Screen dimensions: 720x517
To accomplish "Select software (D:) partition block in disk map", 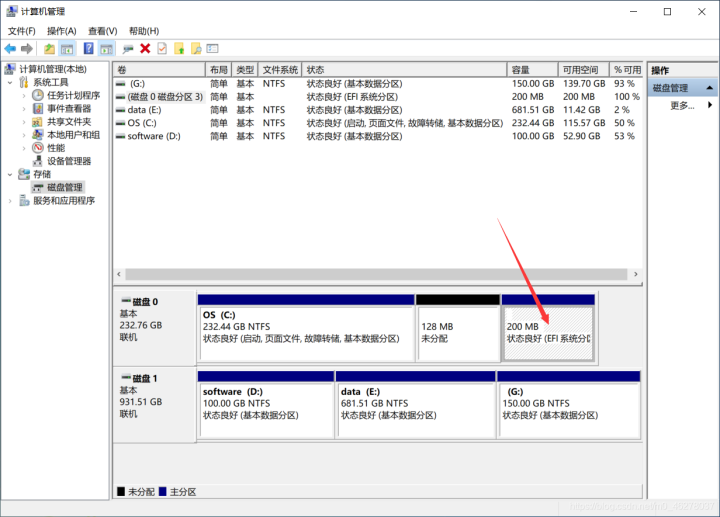I will click(x=266, y=405).
